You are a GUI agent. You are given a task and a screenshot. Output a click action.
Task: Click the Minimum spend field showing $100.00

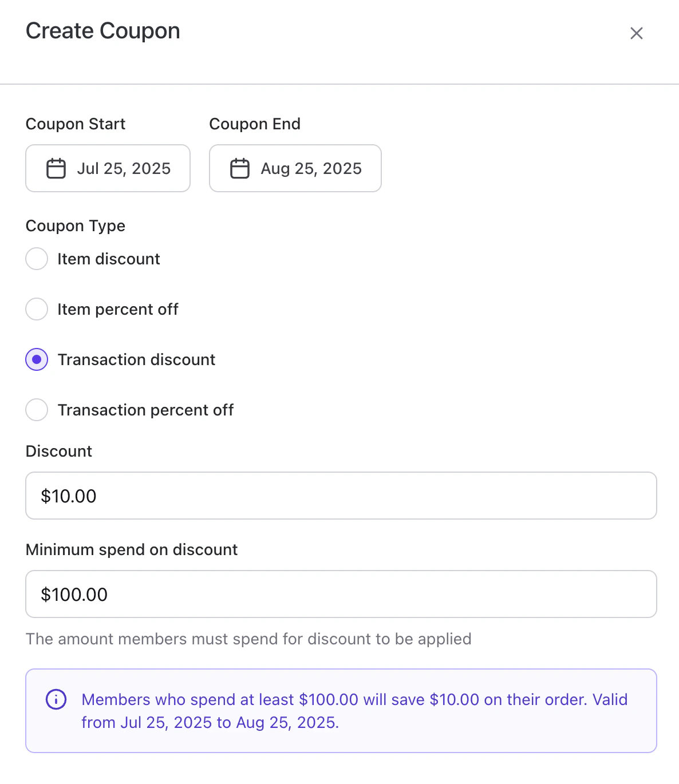pos(341,594)
